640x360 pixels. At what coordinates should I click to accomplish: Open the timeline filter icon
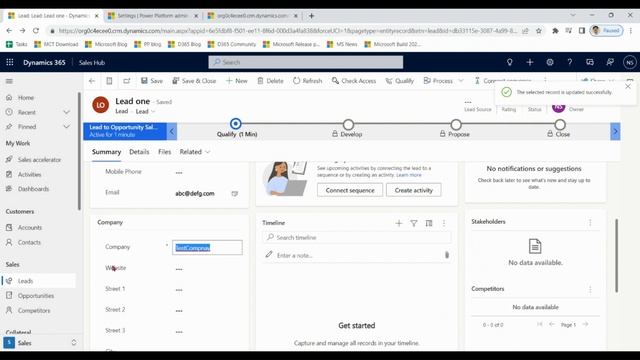[414, 223]
